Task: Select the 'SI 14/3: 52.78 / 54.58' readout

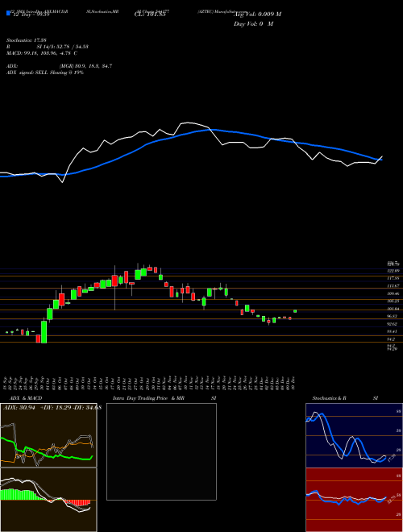Action: pyautogui.click(x=60, y=47)
